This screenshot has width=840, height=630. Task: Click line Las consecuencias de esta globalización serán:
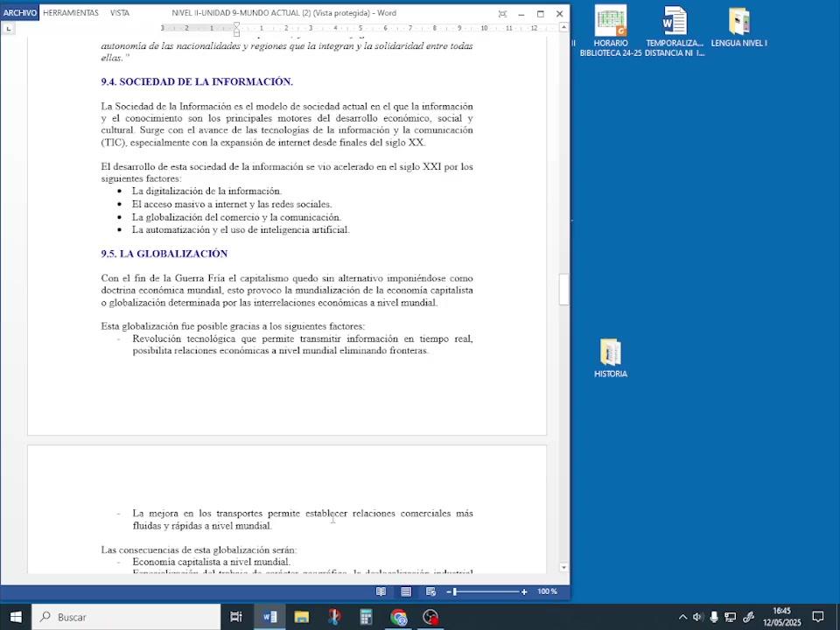point(199,549)
